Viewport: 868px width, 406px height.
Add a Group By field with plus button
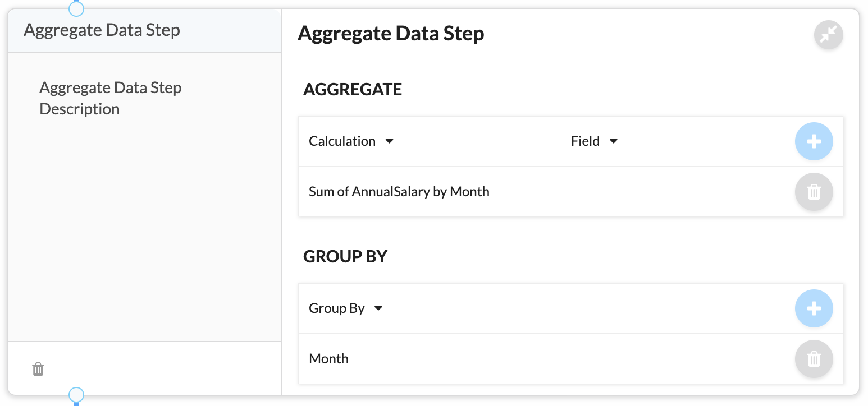coord(814,308)
